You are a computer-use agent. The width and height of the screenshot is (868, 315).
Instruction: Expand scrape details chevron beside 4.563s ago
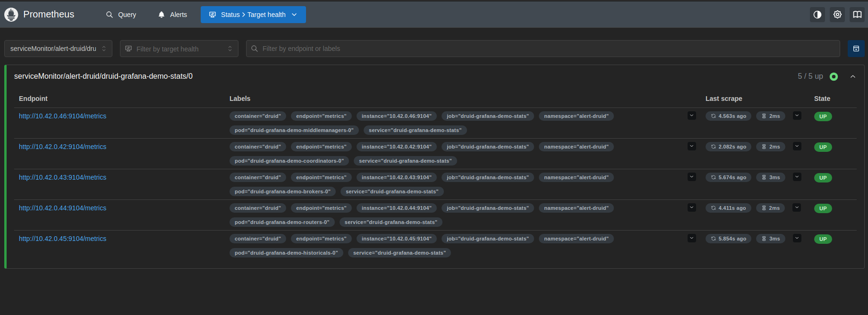pyautogui.click(x=797, y=116)
